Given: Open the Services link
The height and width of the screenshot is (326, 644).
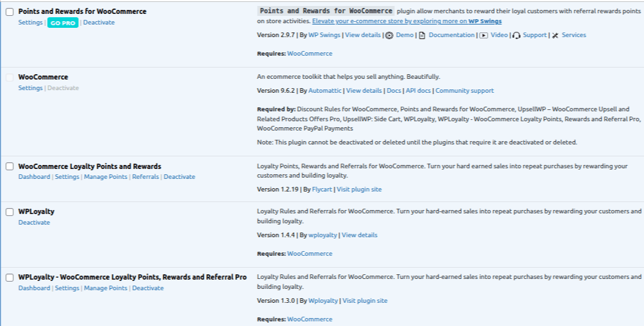Looking at the screenshot, I should 574,35.
